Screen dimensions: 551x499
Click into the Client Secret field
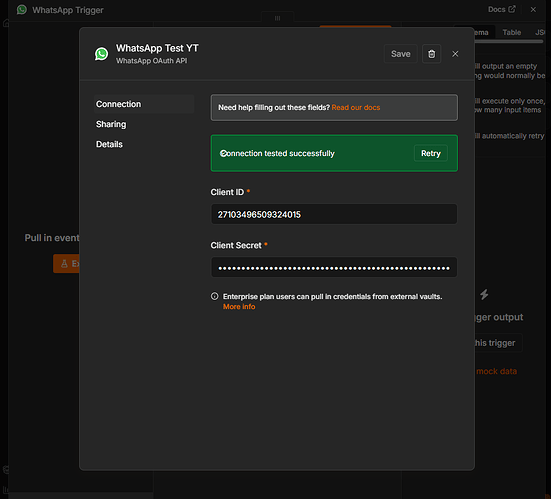point(334,267)
